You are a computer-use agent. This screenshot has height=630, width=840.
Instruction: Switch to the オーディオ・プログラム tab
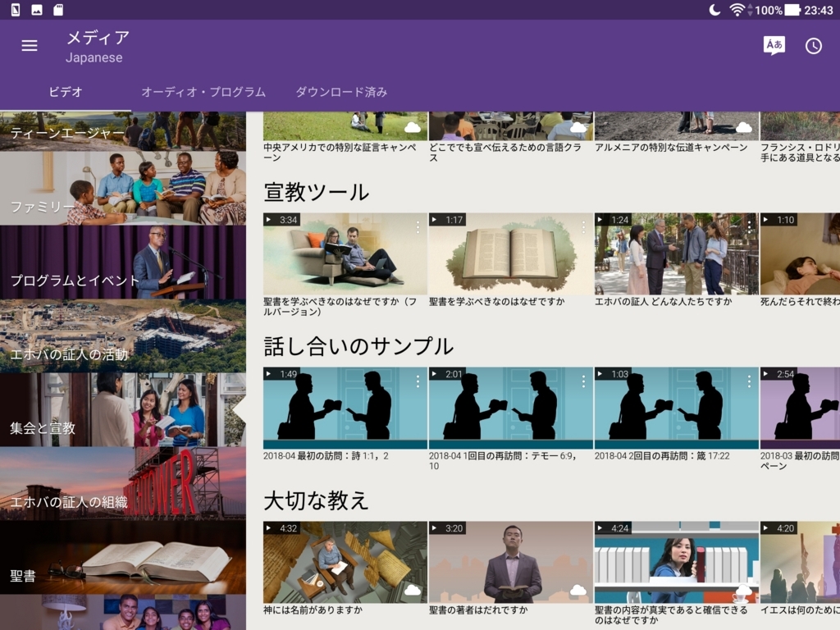tap(203, 92)
